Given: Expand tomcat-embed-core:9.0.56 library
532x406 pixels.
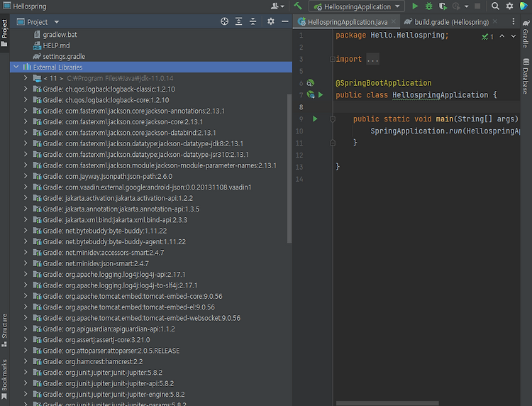Looking at the screenshot, I should 26,296.
